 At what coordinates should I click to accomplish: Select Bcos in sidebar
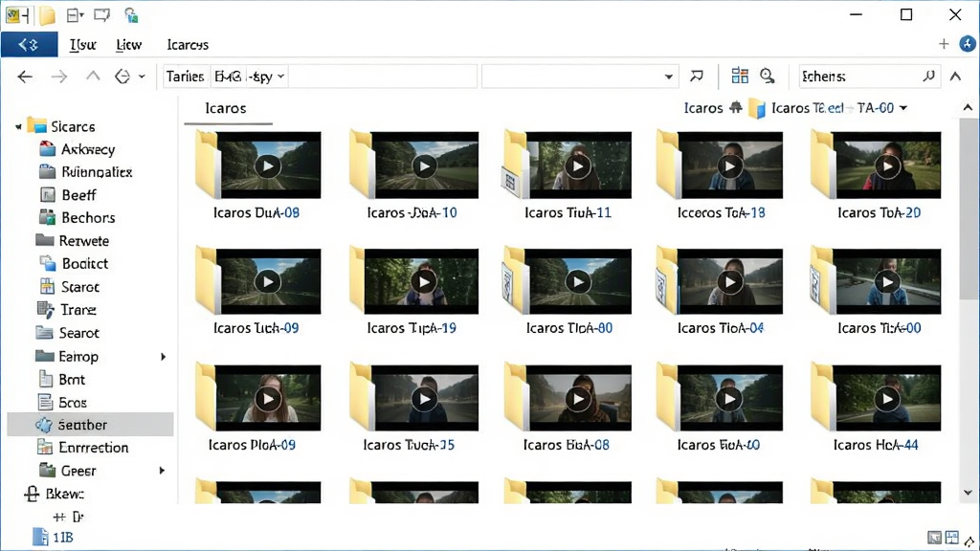(x=62, y=403)
